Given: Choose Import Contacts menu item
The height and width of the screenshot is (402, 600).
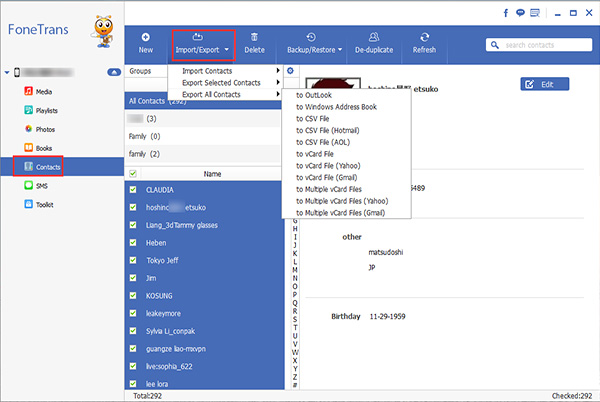Looking at the screenshot, I should tap(225, 71).
